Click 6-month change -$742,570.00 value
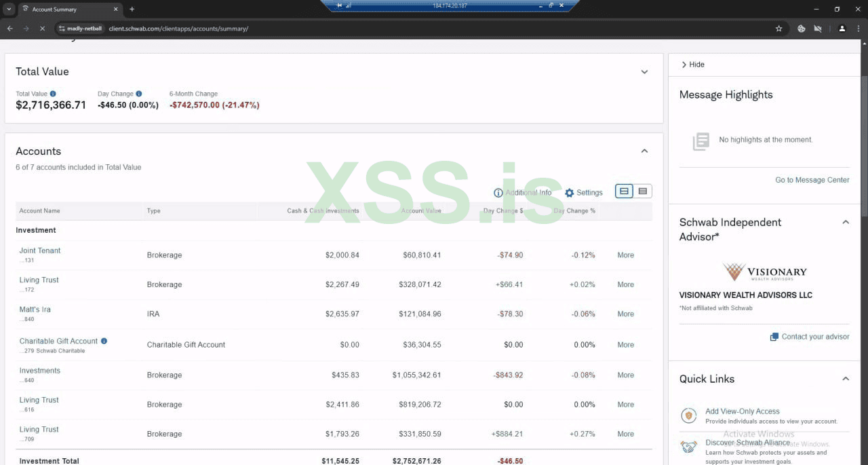 tap(214, 105)
